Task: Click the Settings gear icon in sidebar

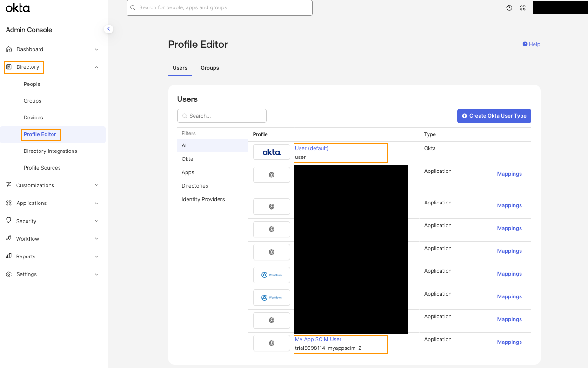Action: tap(8, 274)
